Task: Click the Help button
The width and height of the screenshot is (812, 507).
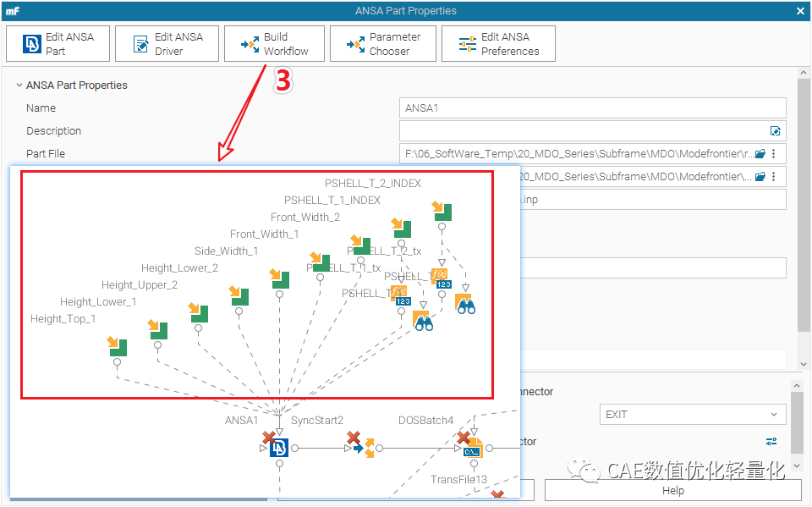Action: [672, 490]
